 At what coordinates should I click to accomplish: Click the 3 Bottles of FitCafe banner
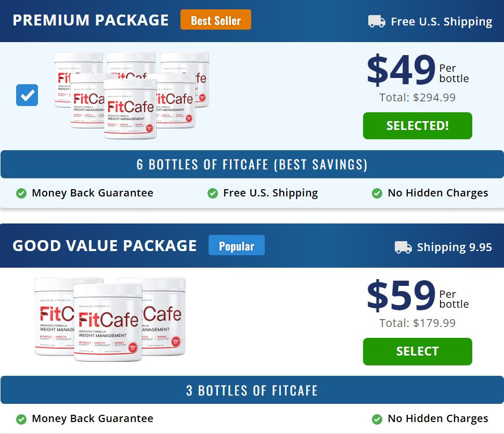pos(252,390)
